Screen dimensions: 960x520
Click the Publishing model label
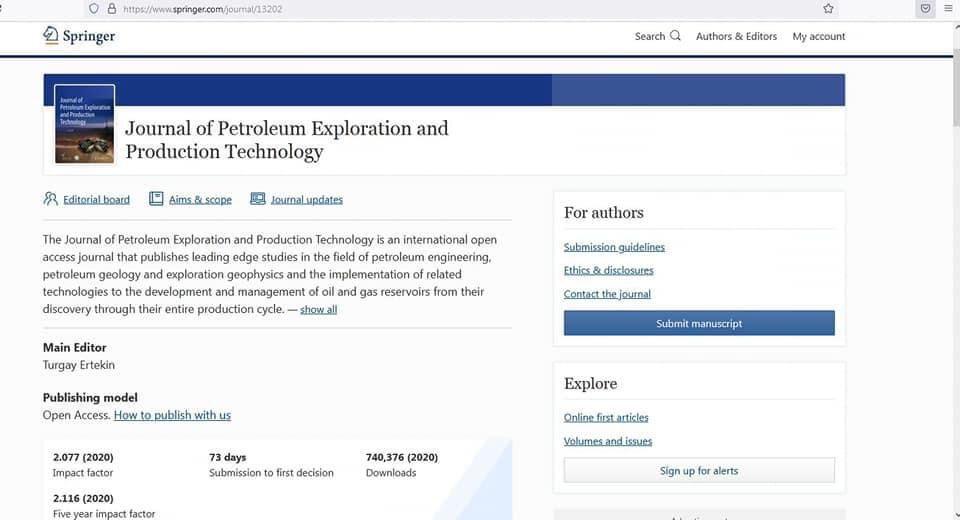pyautogui.click(x=90, y=398)
